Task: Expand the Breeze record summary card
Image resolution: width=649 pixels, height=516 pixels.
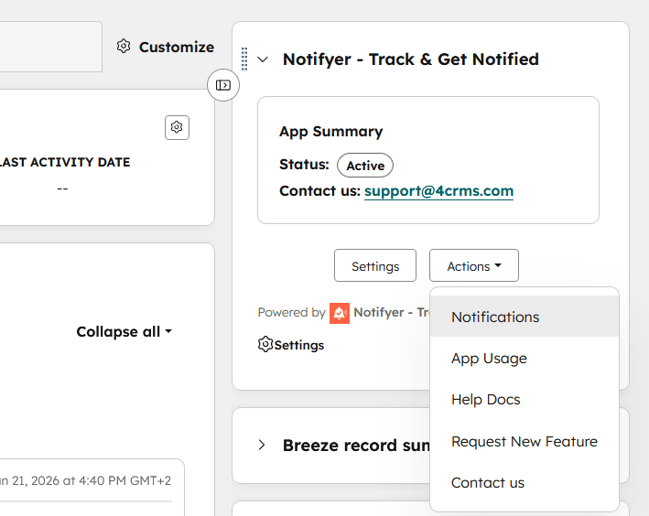Action: coord(262,445)
